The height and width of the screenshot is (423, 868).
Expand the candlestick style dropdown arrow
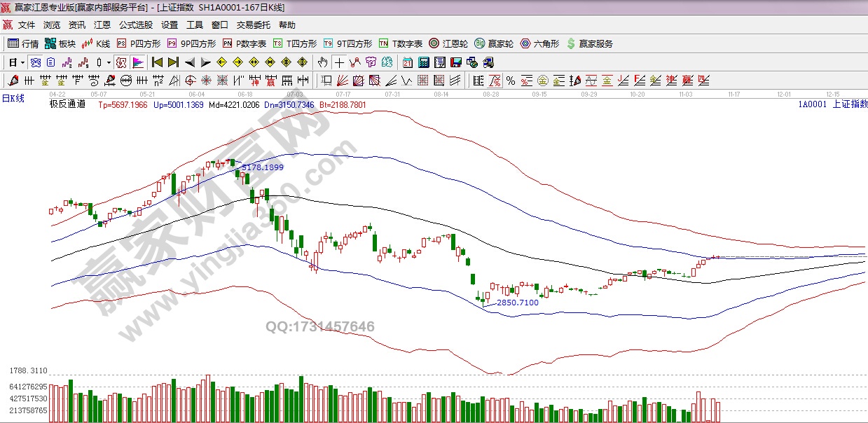(109, 62)
